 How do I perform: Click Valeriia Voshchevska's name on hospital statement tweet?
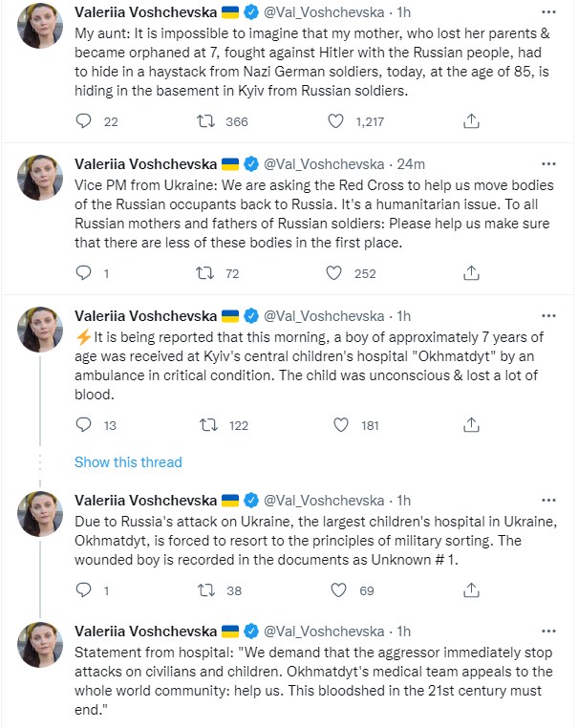144,632
